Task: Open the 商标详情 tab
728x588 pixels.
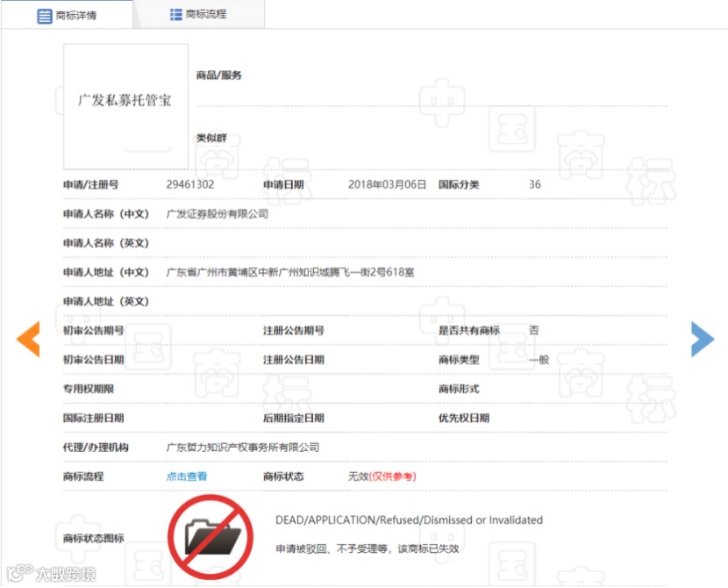Action: [67, 15]
